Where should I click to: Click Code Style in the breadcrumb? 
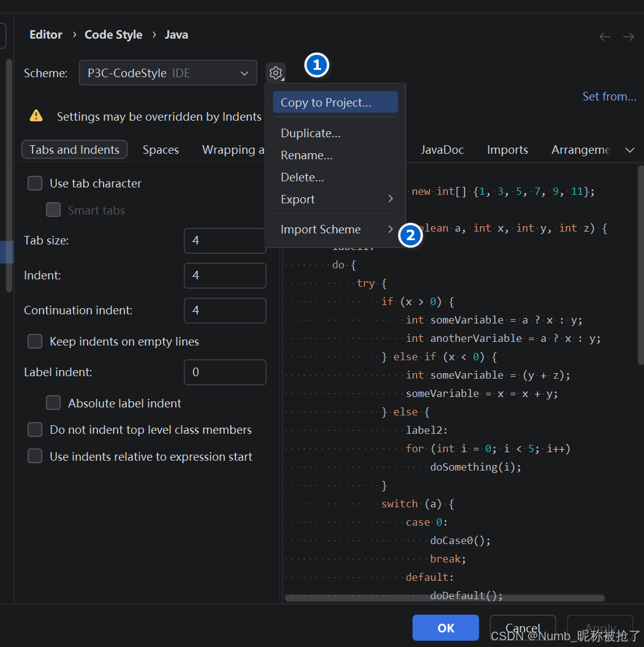pyautogui.click(x=113, y=35)
